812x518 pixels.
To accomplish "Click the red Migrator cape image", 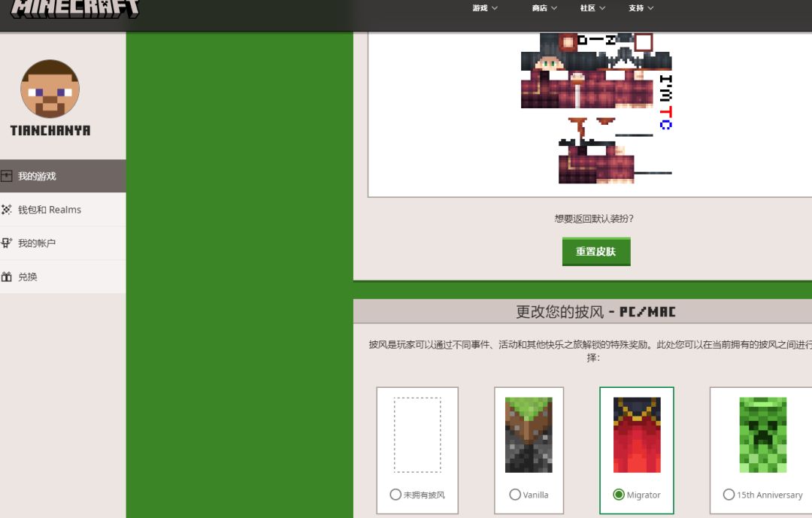I will point(637,435).
